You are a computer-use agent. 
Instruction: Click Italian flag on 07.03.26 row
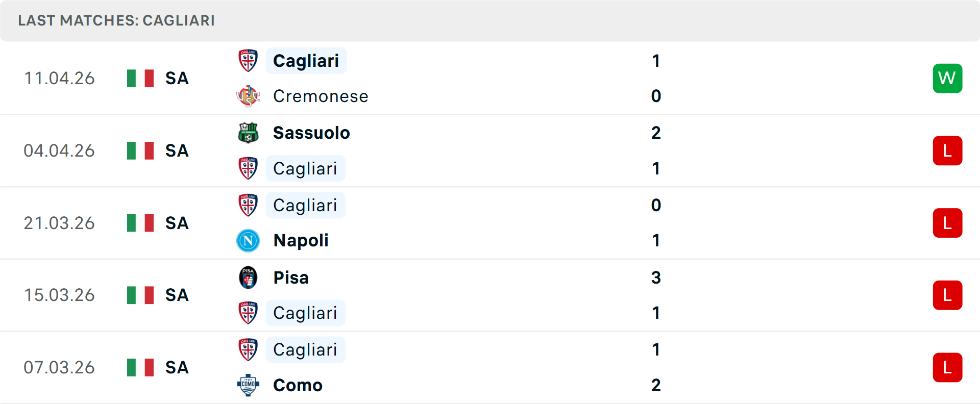pos(140,367)
